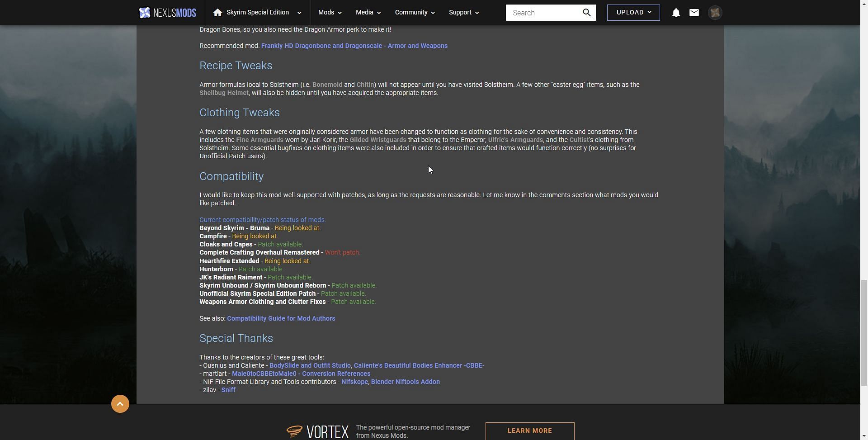This screenshot has width=868, height=440.
Task: Click the Bonemold item link
Action: pos(327,85)
